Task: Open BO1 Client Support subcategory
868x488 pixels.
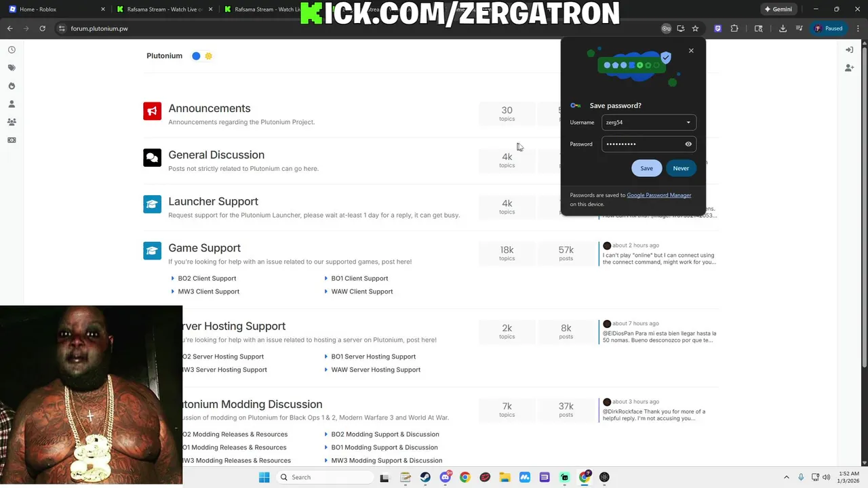Action: pos(359,279)
